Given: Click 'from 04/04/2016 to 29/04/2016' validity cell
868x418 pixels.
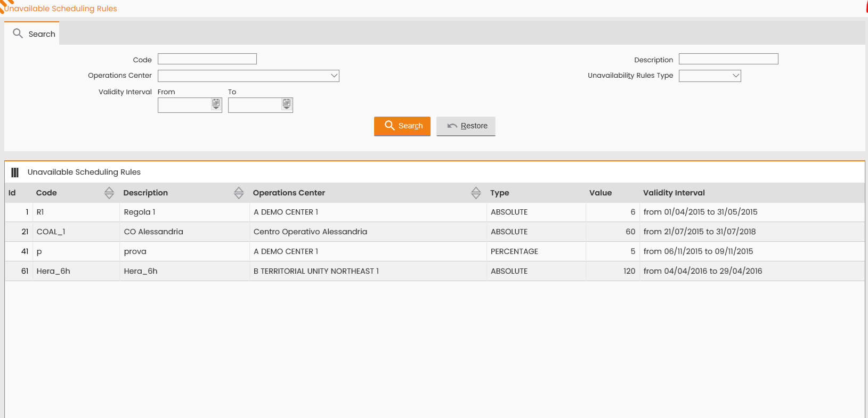Looking at the screenshot, I should coord(752,271).
